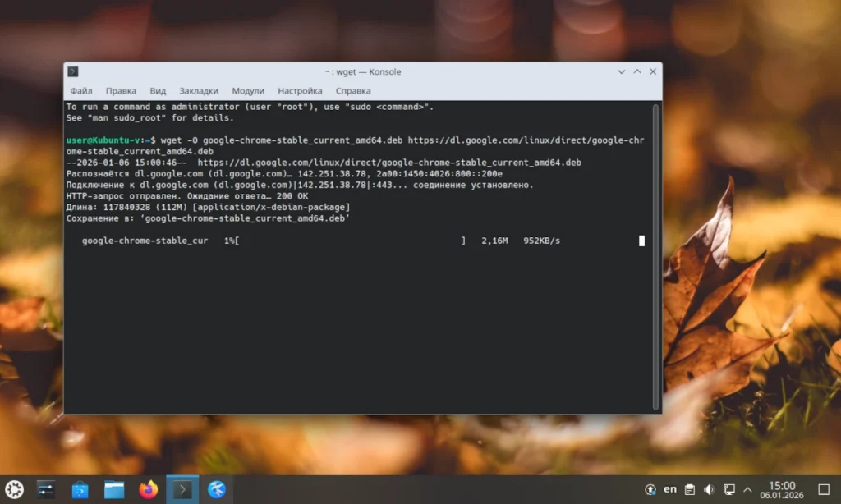Click the download speed '952KB/s'
Screen dimensions: 841x504
coord(542,241)
